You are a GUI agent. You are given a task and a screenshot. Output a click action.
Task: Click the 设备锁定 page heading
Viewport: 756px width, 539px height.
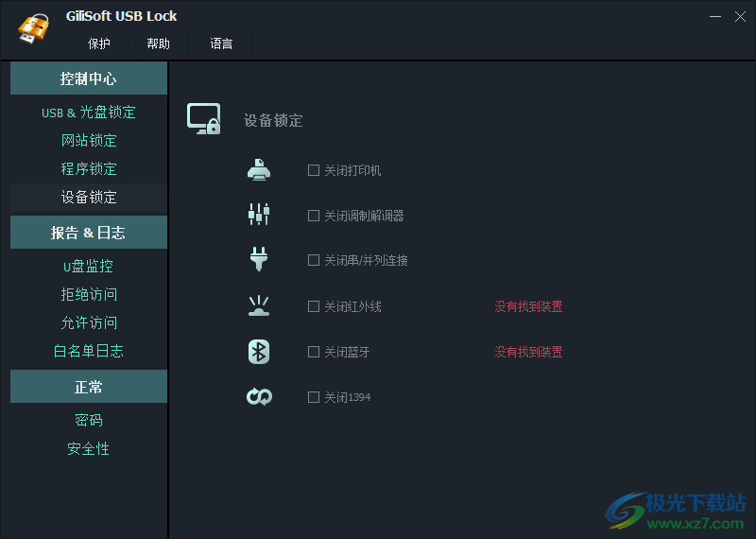point(273,120)
